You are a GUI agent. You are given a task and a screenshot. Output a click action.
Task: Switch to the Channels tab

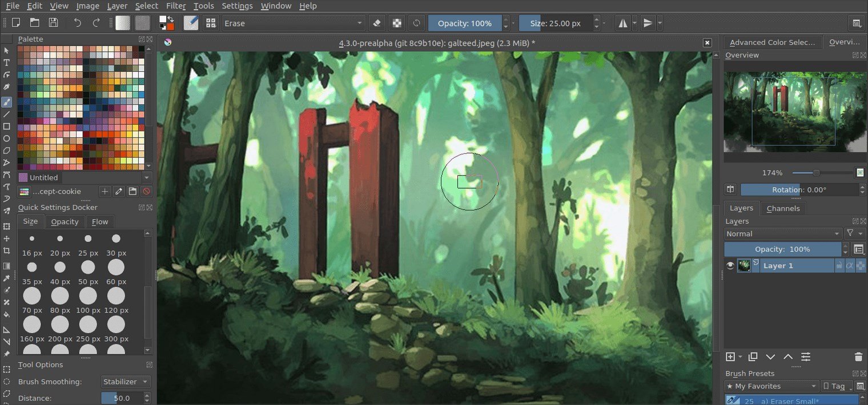[x=783, y=208]
